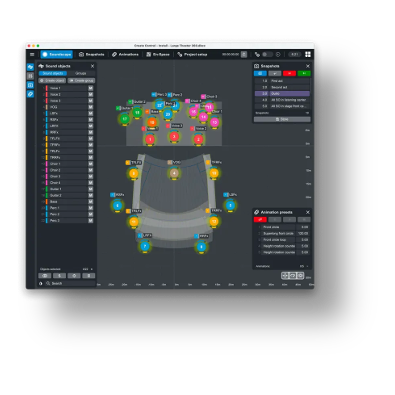Screen dimensions: 395x395
Task: Click the Animations sidebar panel icon
Action: [30, 94]
